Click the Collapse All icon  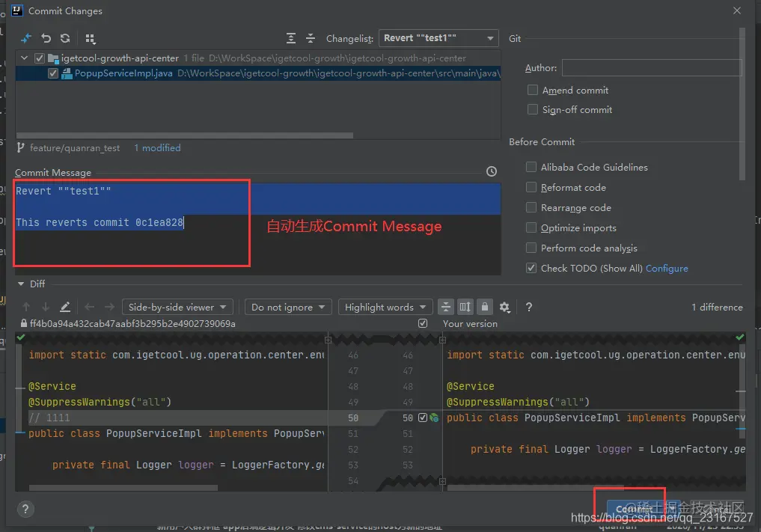311,38
